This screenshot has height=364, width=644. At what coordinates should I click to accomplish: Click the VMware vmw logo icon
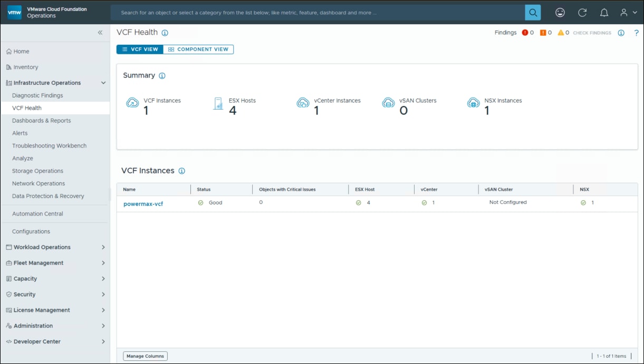(x=14, y=12)
